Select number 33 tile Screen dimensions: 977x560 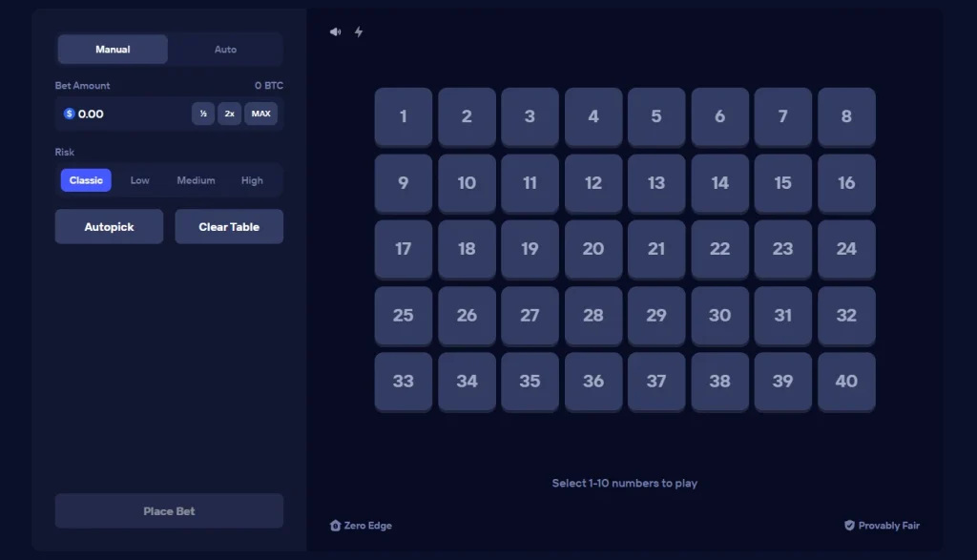click(404, 382)
